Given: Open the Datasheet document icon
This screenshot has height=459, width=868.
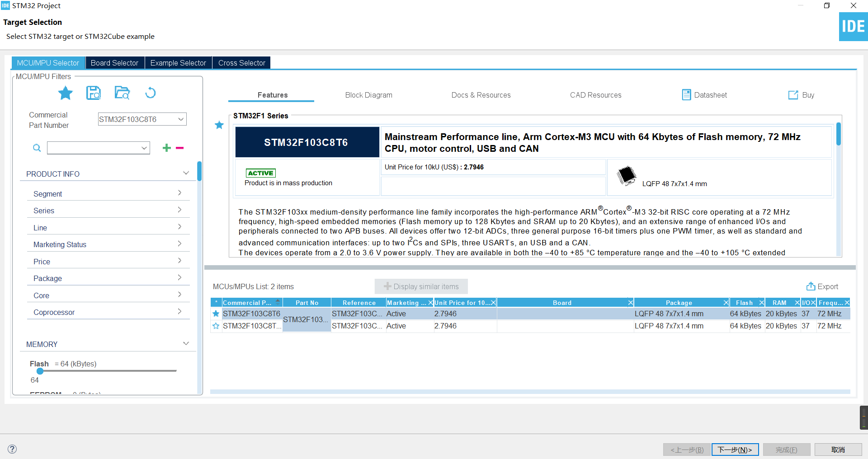Looking at the screenshot, I should pos(686,94).
